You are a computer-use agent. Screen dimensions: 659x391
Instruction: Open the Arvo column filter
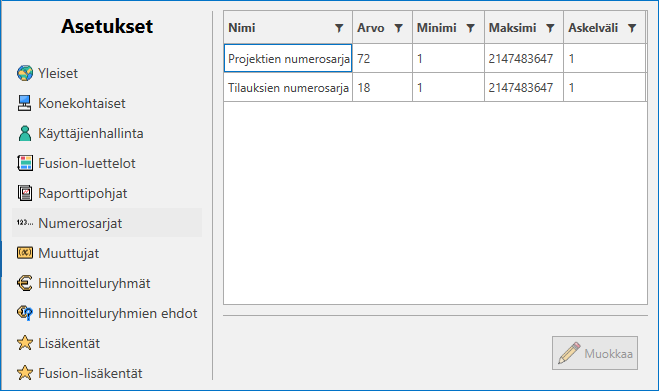pos(398,28)
